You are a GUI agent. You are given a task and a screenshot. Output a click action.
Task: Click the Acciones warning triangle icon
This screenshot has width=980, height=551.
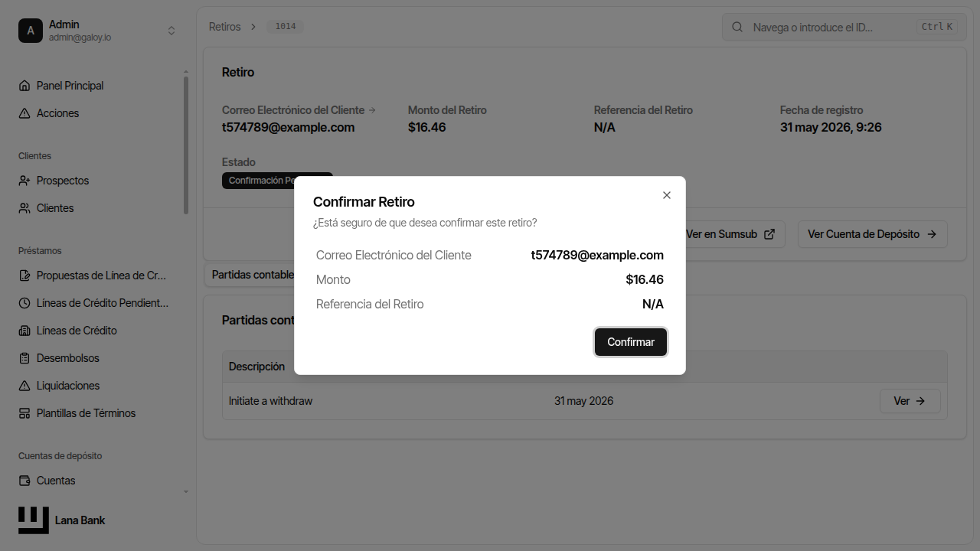pos(24,113)
